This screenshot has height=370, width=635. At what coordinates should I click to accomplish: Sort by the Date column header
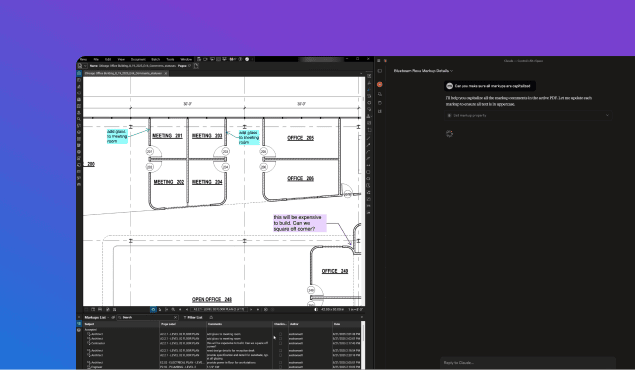coord(346,324)
